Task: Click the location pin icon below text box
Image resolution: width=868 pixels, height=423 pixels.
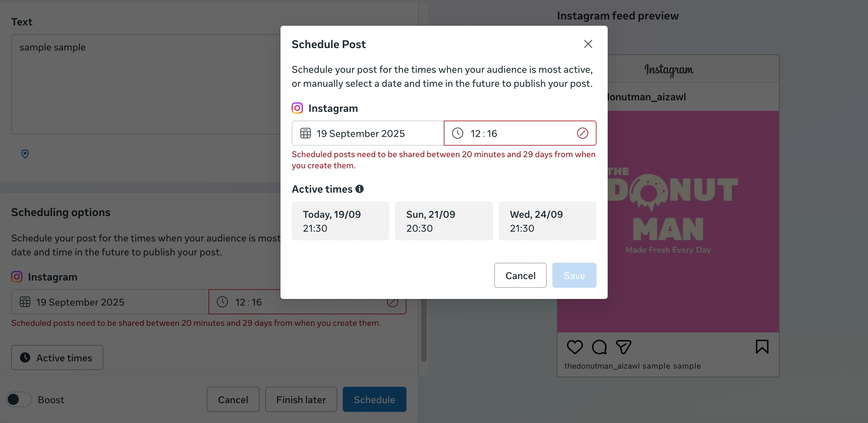Action: 25,154
